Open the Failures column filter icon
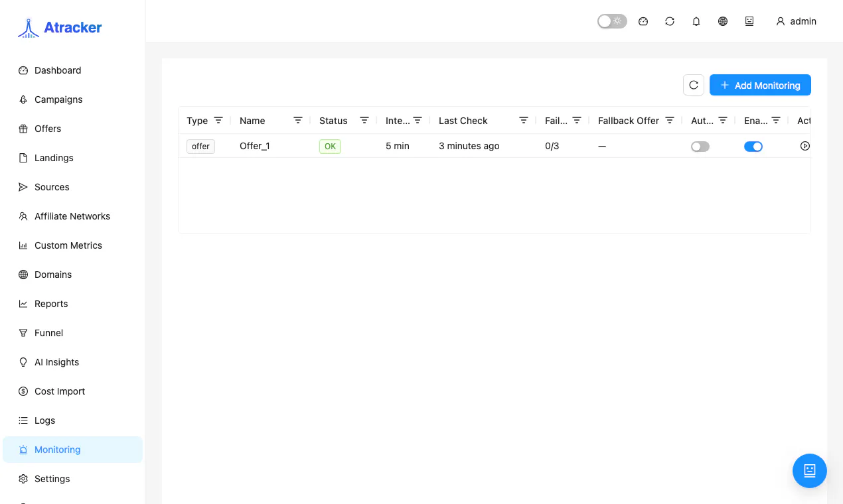The width and height of the screenshot is (843, 504). [577, 120]
